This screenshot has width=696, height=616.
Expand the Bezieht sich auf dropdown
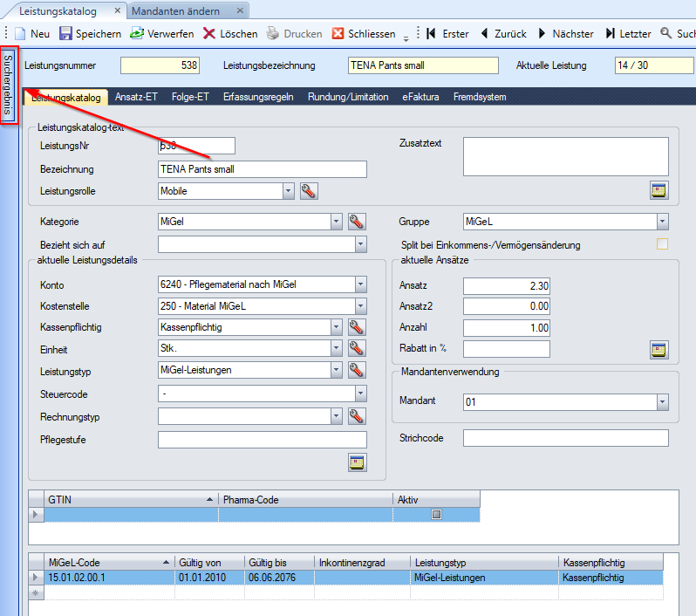point(361,244)
